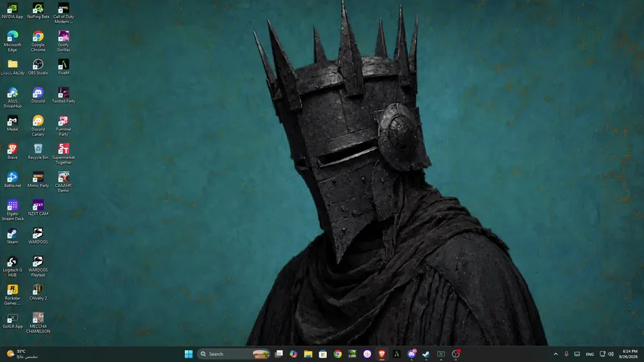This screenshot has width=644, height=362.
Task: Open the NVIDIA taskbar icon
Action: click(x=353, y=354)
